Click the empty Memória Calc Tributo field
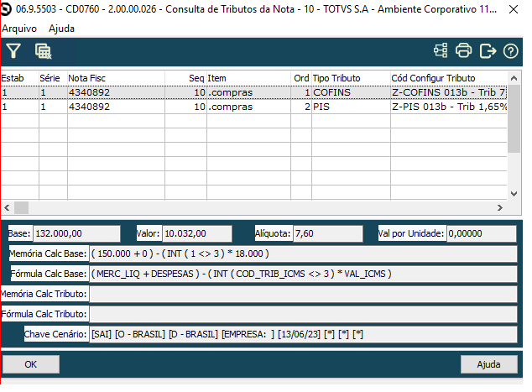Viewport: 532px width, 392px height. 303,294
